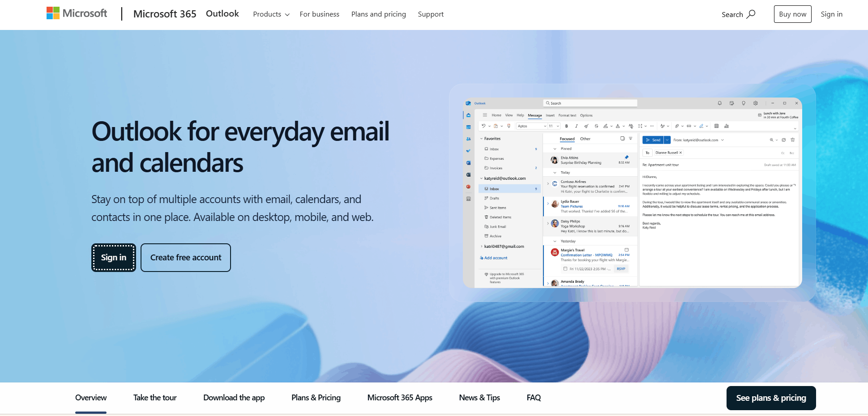Insert a table using the table icon
The image size is (868, 416).
[717, 126]
